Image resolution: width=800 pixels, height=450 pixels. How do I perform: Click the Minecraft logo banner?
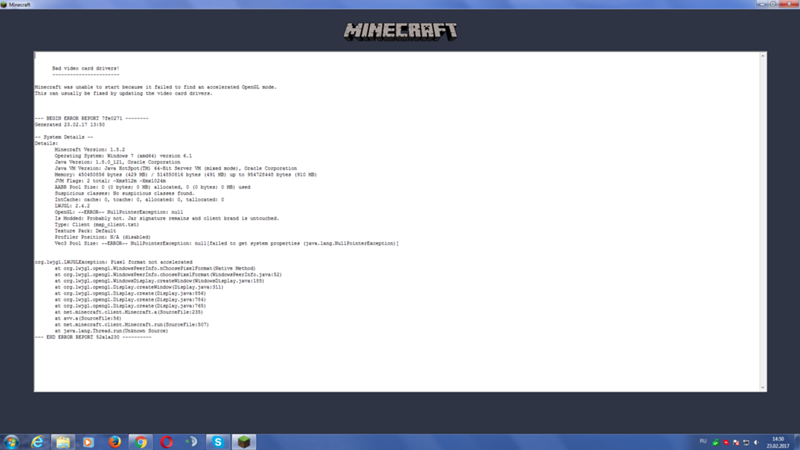(400, 31)
